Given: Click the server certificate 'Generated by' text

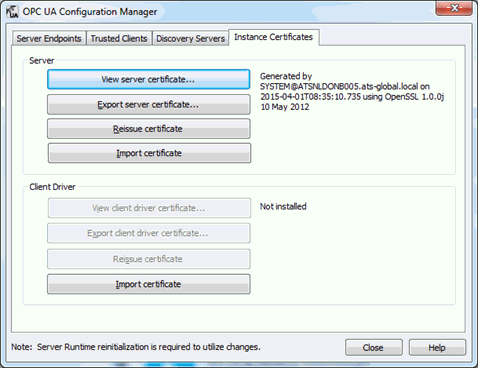Looking at the screenshot, I should (352, 91).
